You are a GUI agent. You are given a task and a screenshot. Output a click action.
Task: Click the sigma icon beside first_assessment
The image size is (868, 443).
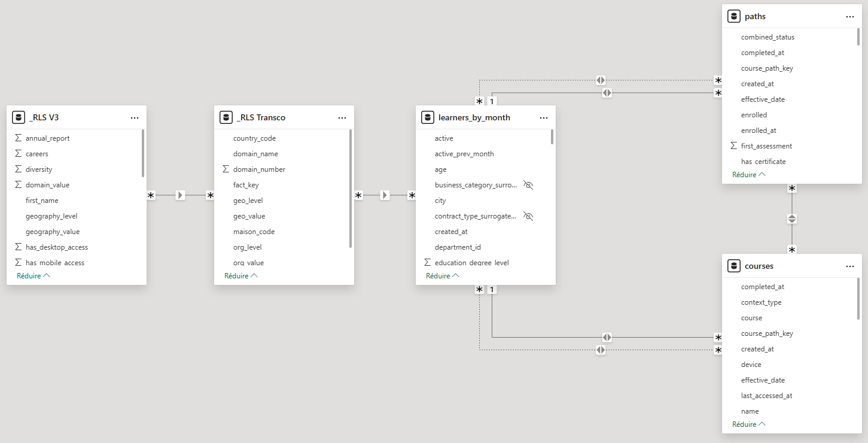pyautogui.click(x=733, y=146)
